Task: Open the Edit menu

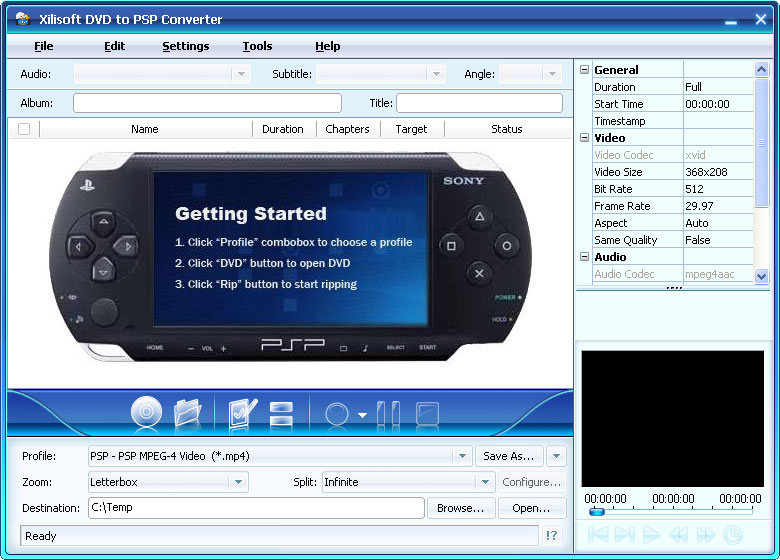Action: point(114,46)
